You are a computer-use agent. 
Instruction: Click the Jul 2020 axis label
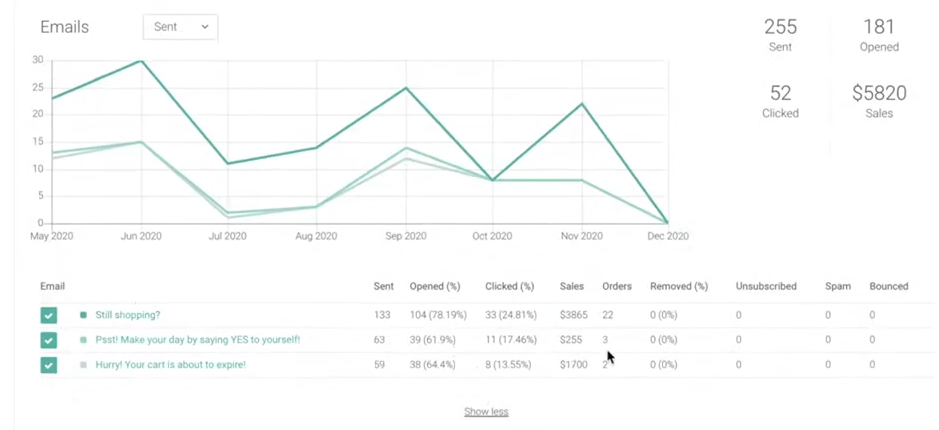tap(228, 236)
